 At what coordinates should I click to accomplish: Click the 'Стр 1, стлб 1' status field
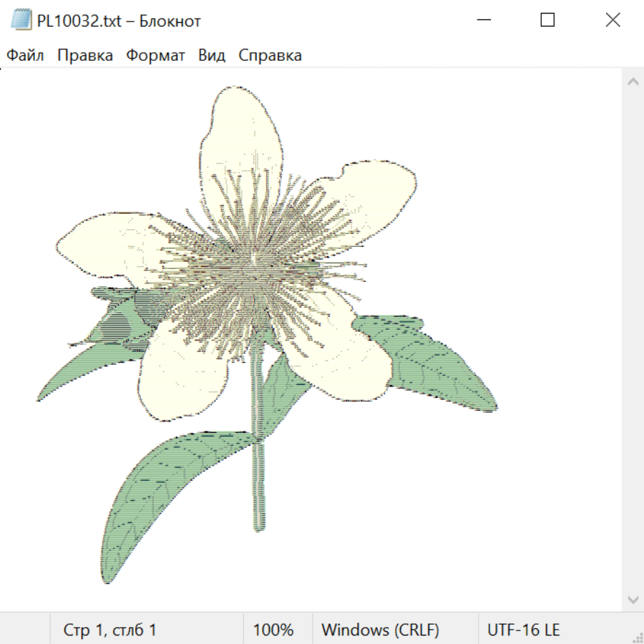[110, 630]
